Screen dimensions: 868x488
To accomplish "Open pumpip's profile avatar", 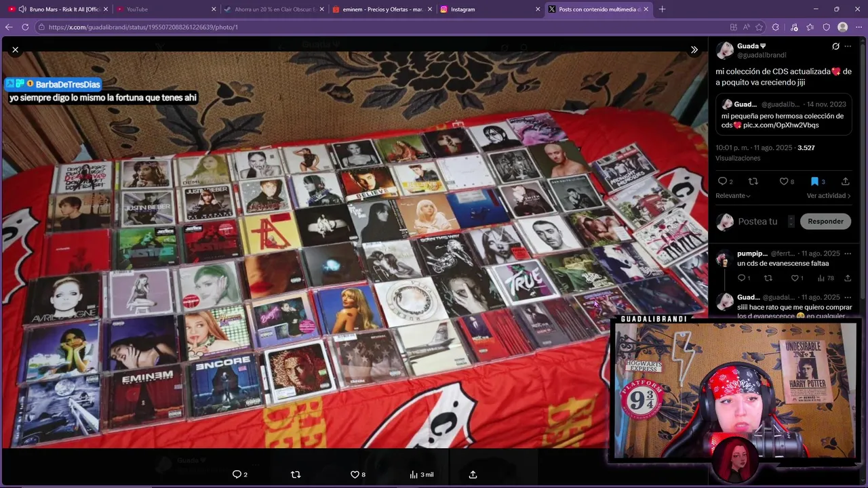I will 724,258.
